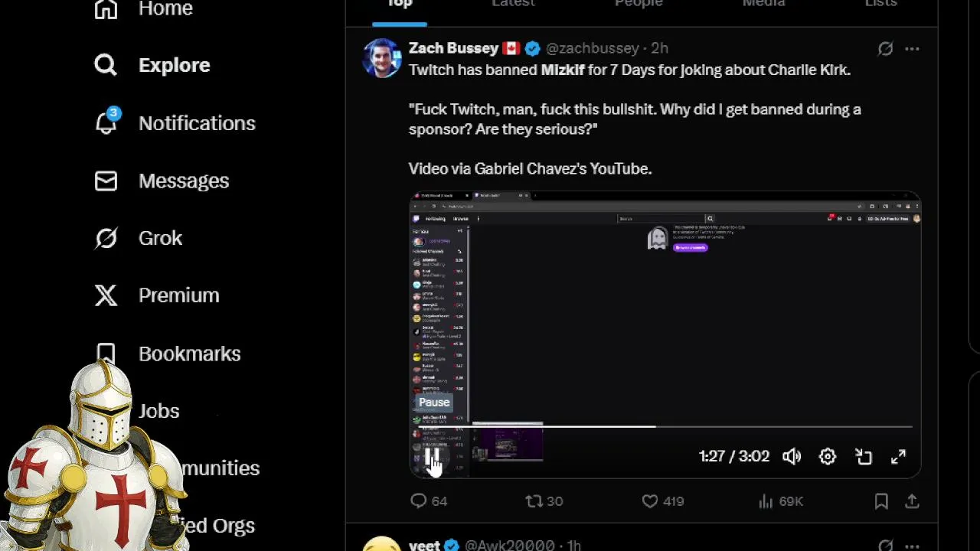The height and width of the screenshot is (551, 980).
Task: Open the Messages envelope icon
Action: (106, 181)
